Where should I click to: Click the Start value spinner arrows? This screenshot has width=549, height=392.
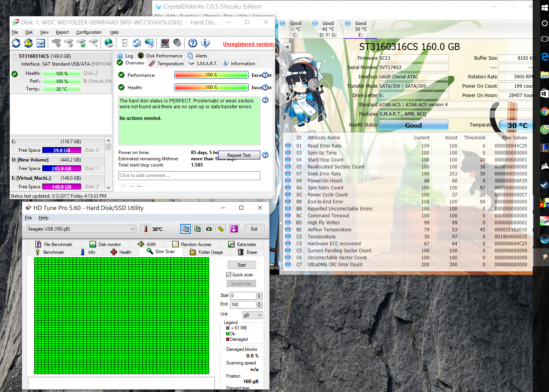259,295
